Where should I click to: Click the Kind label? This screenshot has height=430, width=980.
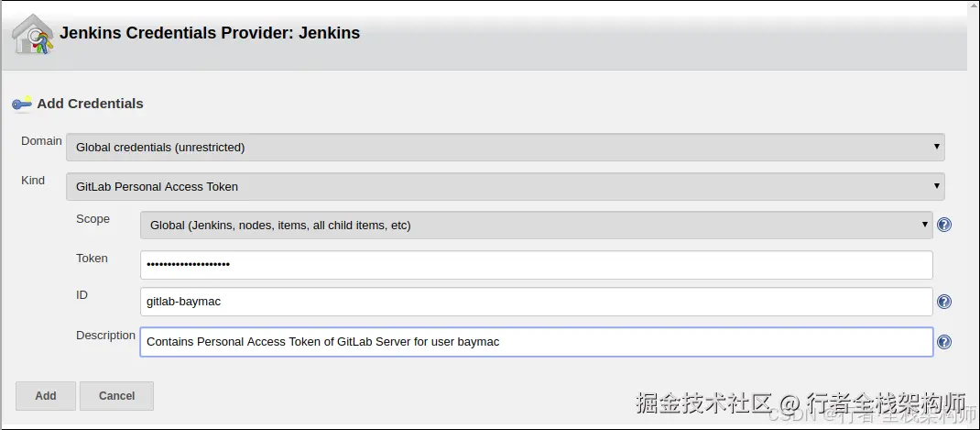[33, 181]
